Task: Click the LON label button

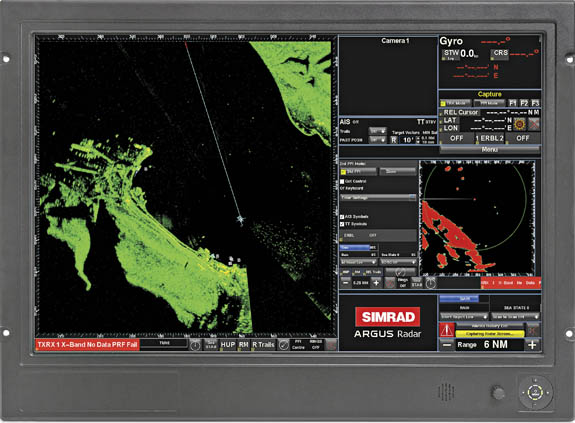Action: click(x=450, y=128)
